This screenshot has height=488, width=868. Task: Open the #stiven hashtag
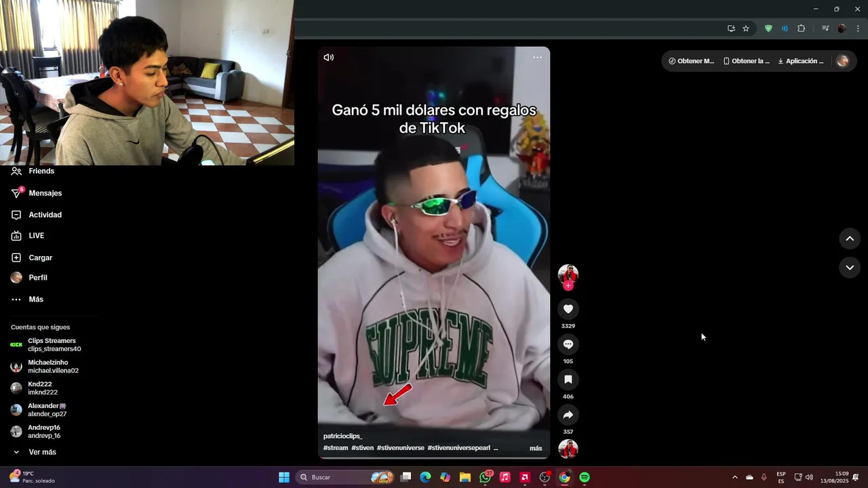pyautogui.click(x=363, y=448)
